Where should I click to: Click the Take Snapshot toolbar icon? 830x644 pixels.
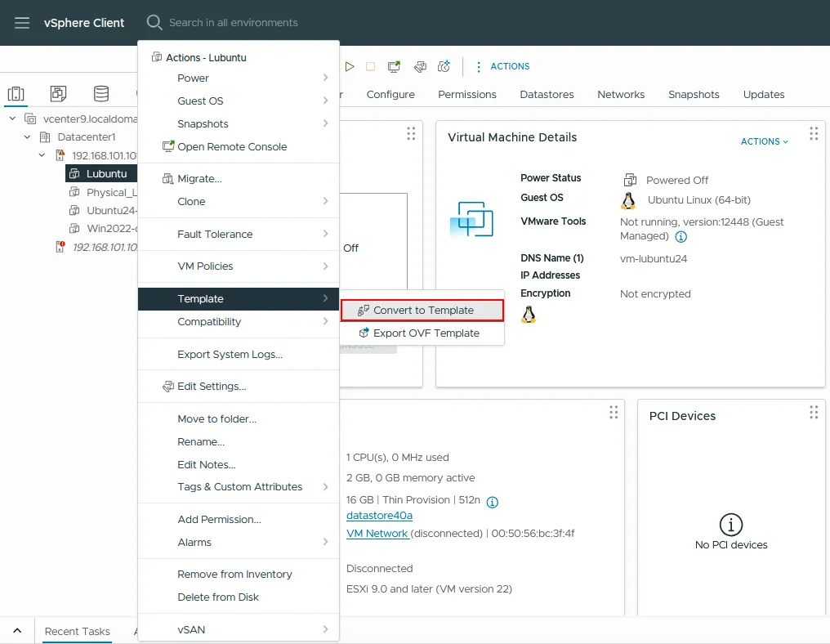(x=444, y=66)
